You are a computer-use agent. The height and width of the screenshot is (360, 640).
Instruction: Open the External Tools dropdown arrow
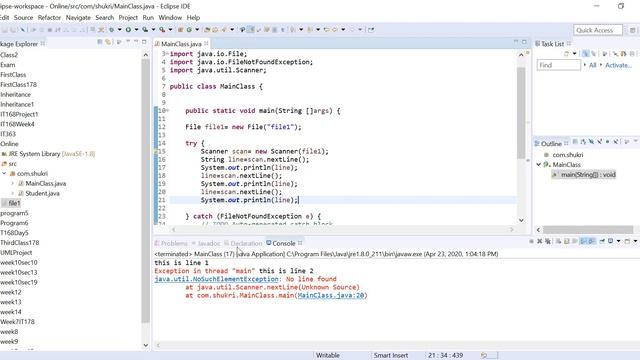[171, 29]
